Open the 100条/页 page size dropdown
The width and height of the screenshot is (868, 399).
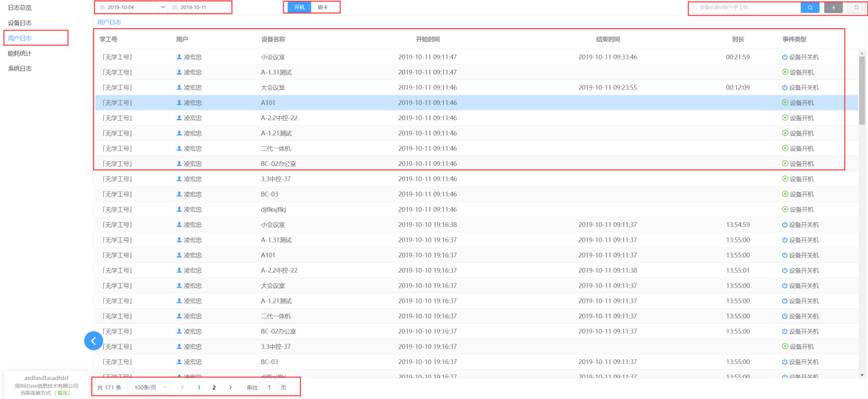148,387
